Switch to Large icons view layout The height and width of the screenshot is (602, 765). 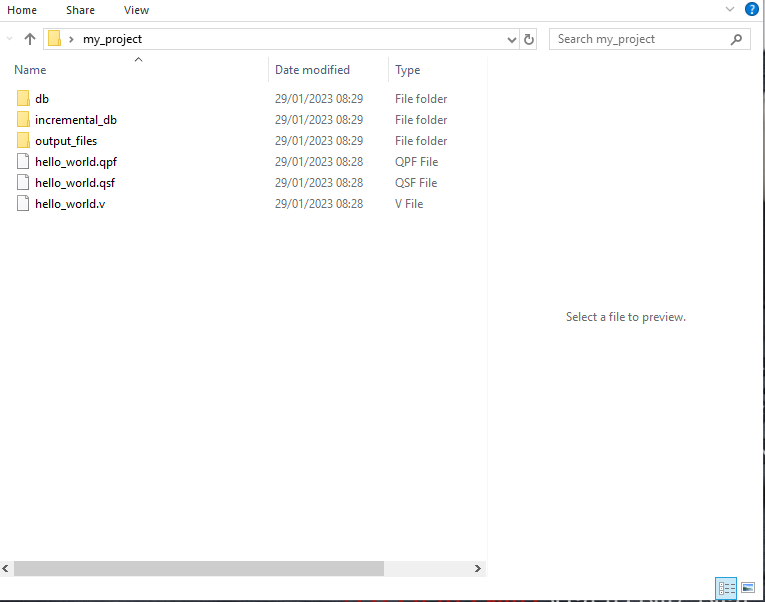coord(748,588)
